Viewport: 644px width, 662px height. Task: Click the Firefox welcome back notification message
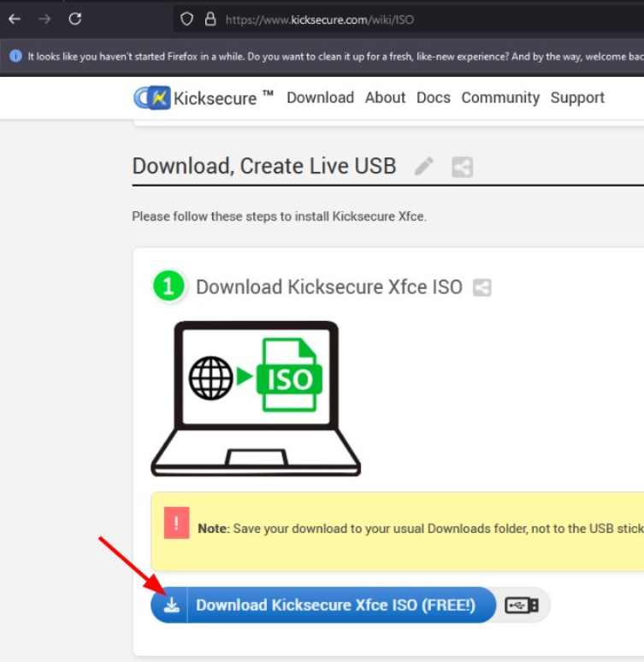(x=336, y=56)
